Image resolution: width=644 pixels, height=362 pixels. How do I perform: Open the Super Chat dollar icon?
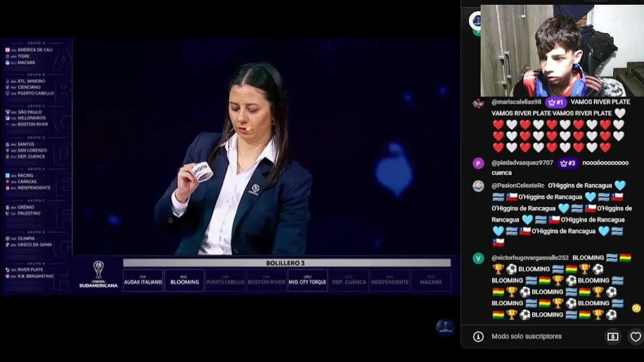(x=613, y=337)
